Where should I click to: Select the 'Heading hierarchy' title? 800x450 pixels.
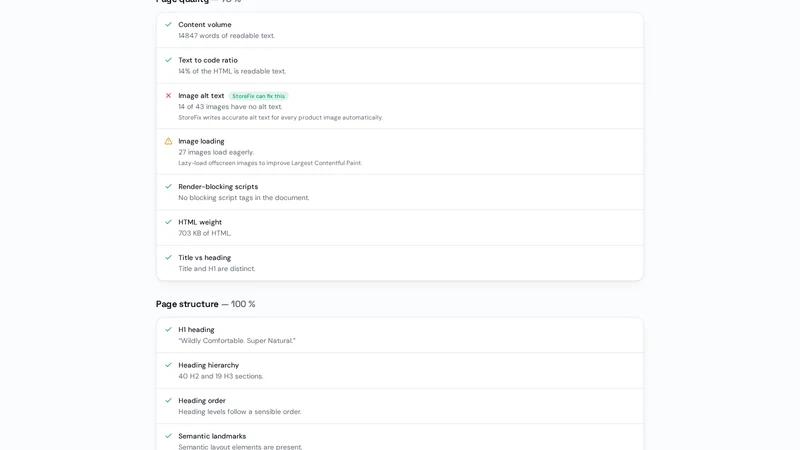(x=209, y=365)
